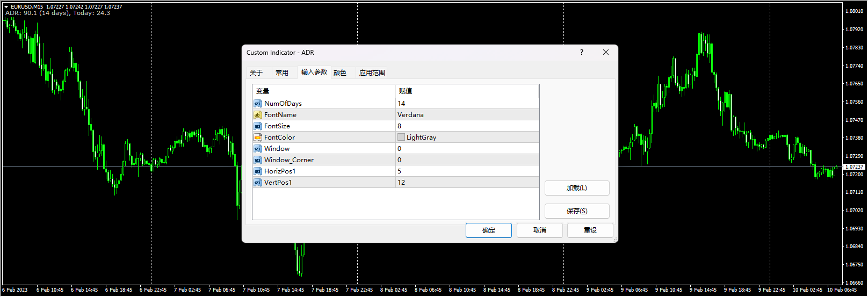Click the Window_Corner parameter type icon
868x297 pixels.
pyautogui.click(x=257, y=160)
